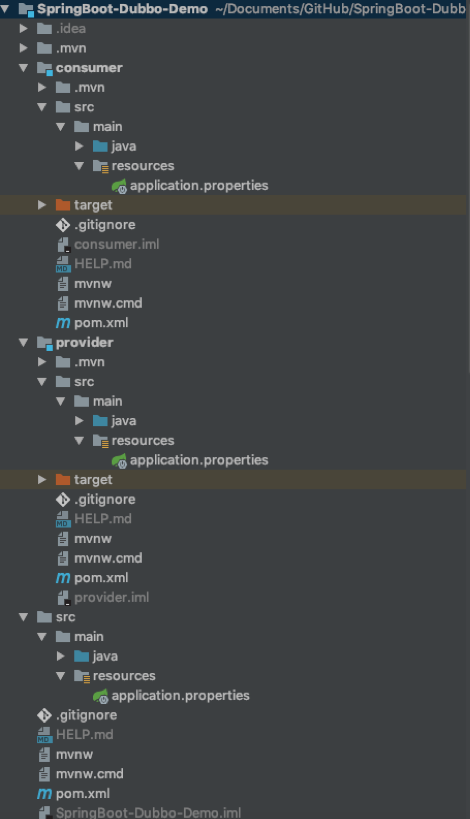The image size is (470, 819).
Task: Click the blue java folder icon under provider
Action: (100, 420)
